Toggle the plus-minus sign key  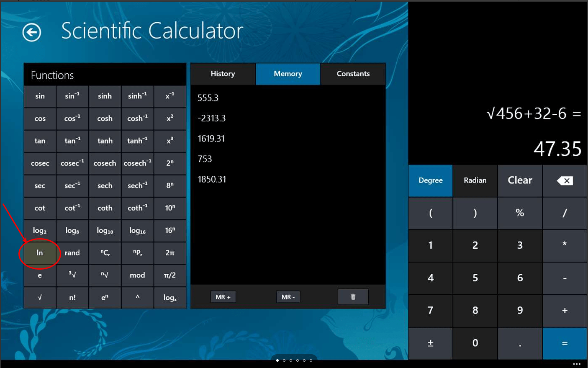[430, 343]
